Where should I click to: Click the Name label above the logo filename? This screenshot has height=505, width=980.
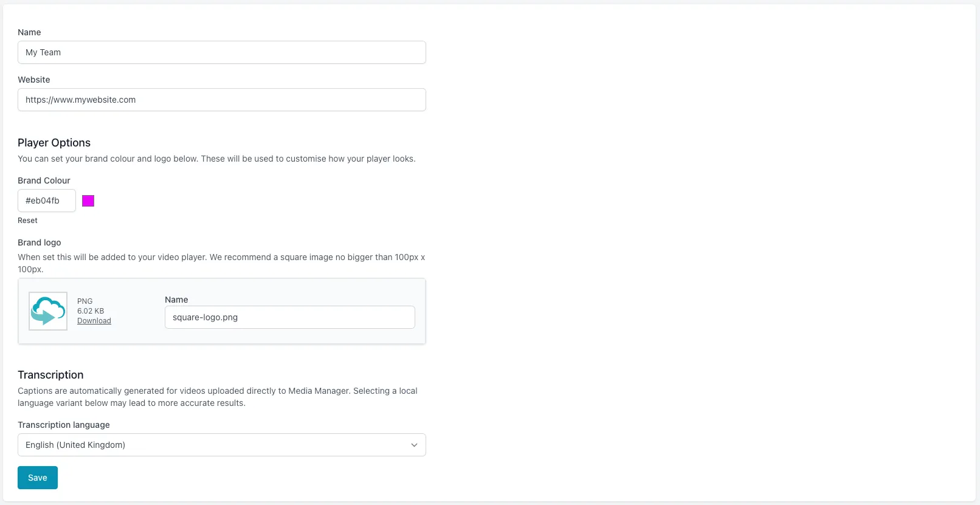[x=176, y=300]
